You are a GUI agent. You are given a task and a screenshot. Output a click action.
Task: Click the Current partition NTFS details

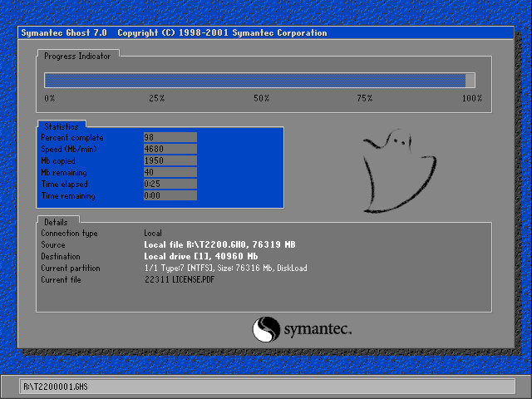tap(224, 268)
